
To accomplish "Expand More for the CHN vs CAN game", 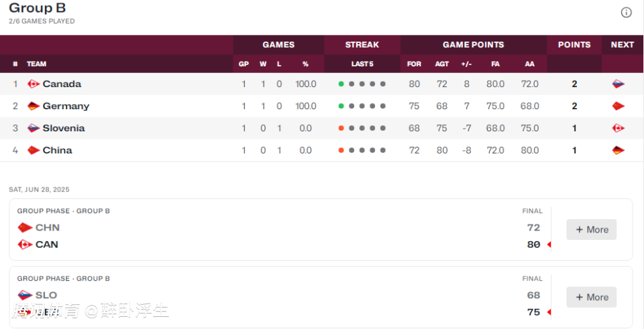I will click(592, 229).
